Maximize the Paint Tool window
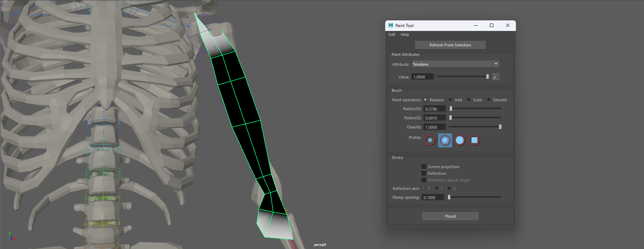The width and height of the screenshot is (644, 249). pyautogui.click(x=492, y=25)
